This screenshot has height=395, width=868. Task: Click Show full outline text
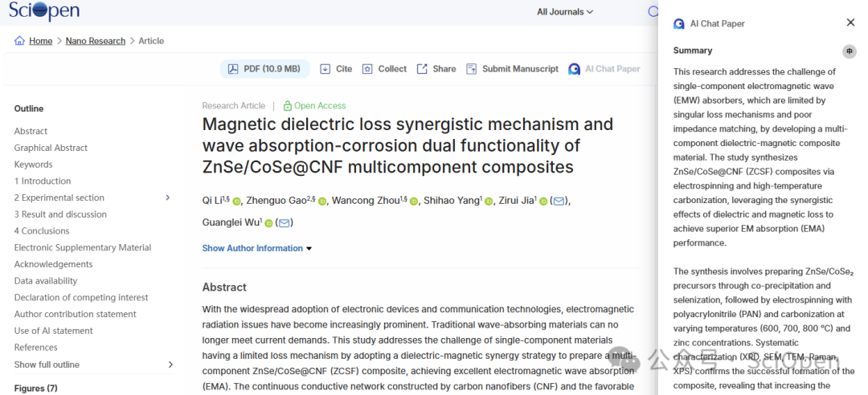point(47,364)
